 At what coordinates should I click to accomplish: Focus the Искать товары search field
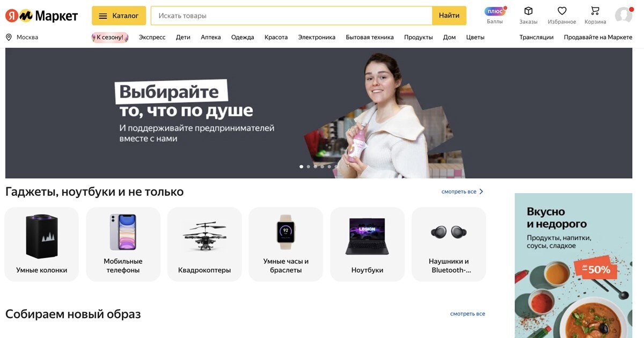[291, 16]
